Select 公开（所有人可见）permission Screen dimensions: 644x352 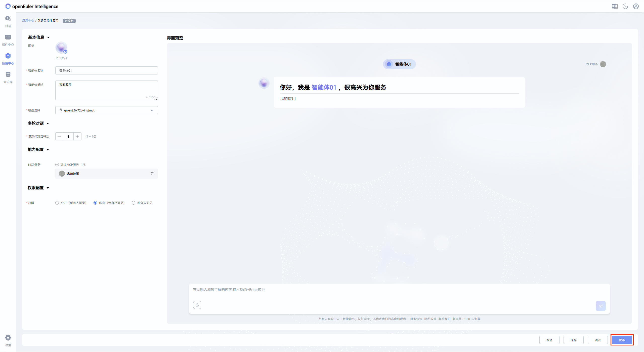(57, 203)
